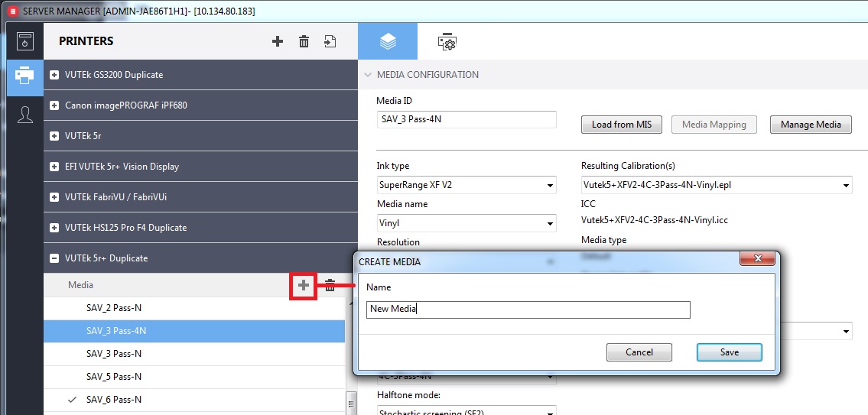This screenshot has width=868, height=415.
Task: Select SAV_6 Pass-N media item
Action: pos(114,400)
